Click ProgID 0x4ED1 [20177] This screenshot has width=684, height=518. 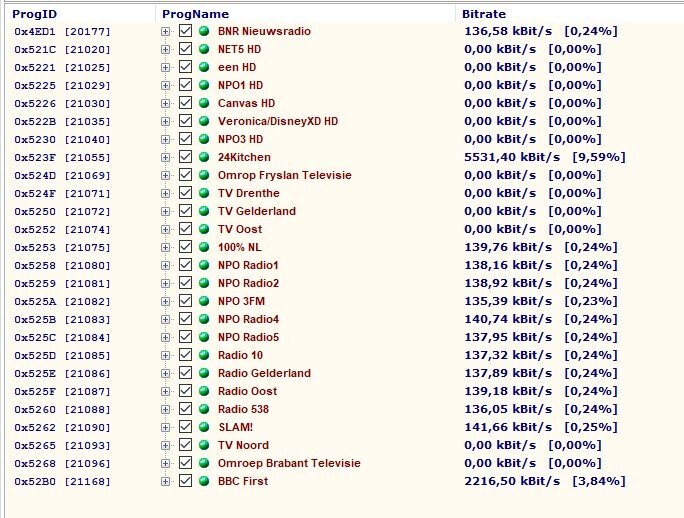click(62, 32)
